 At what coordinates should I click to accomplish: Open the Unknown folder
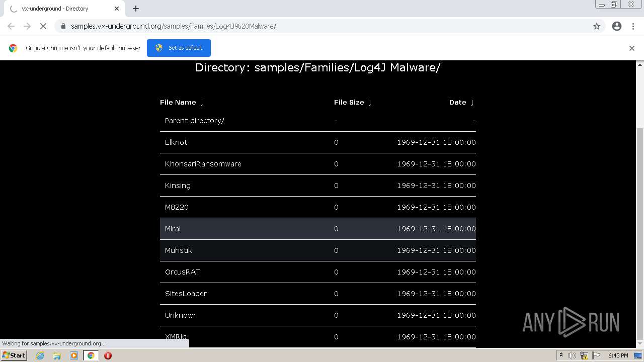click(181, 315)
